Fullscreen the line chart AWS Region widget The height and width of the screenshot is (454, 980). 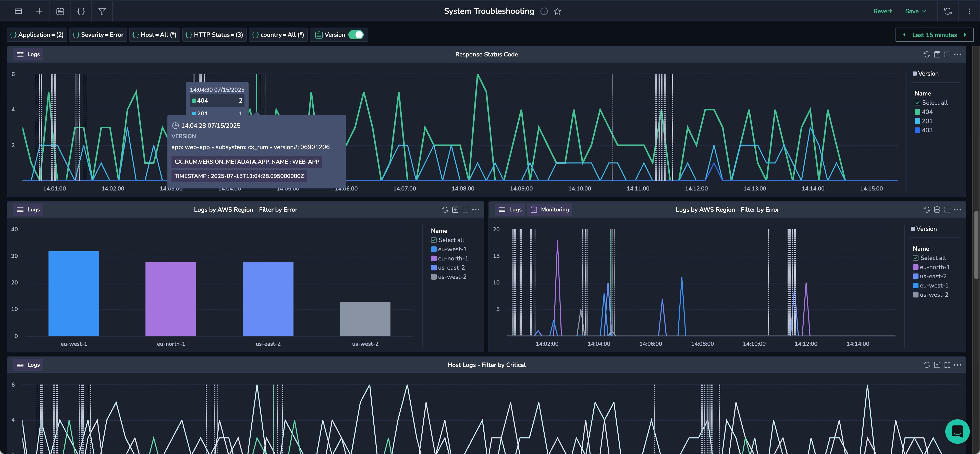(x=947, y=210)
